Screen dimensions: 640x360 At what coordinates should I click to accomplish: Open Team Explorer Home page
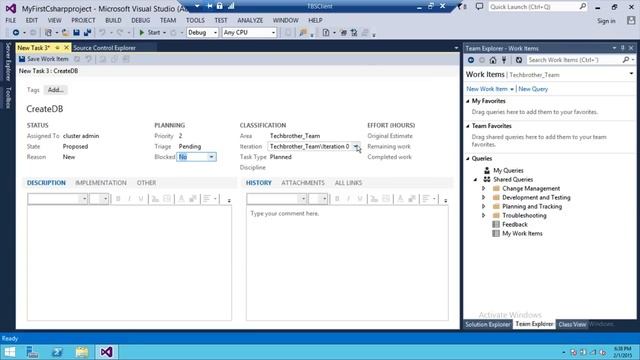point(493,60)
